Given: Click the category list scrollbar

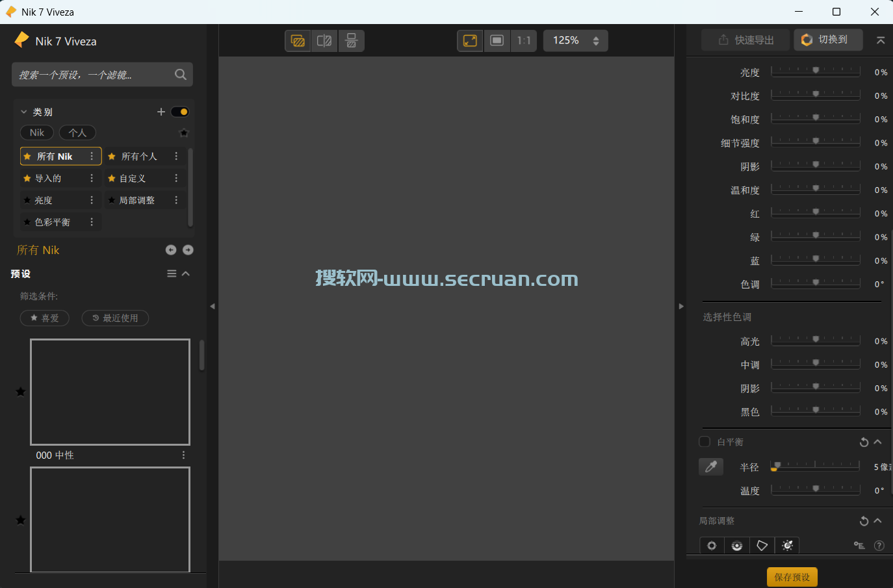Looking at the screenshot, I should click(190, 188).
